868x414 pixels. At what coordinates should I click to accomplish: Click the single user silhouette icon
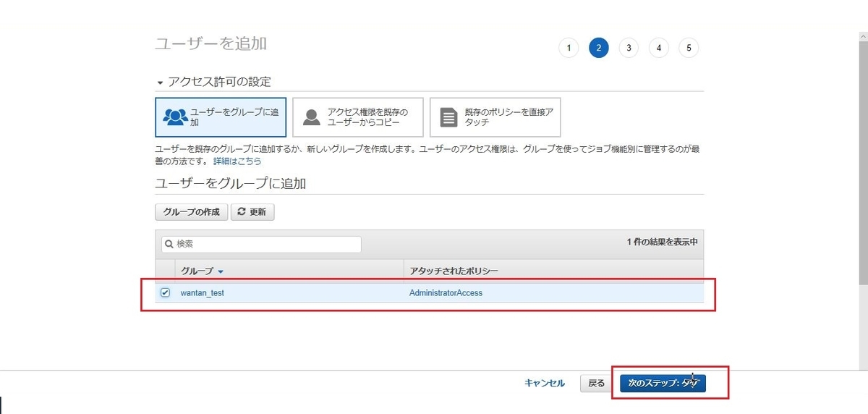(x=311, y=117)
